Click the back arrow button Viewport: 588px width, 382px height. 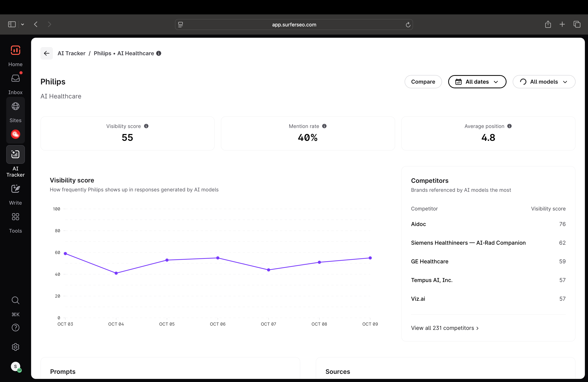pos(47,53)
